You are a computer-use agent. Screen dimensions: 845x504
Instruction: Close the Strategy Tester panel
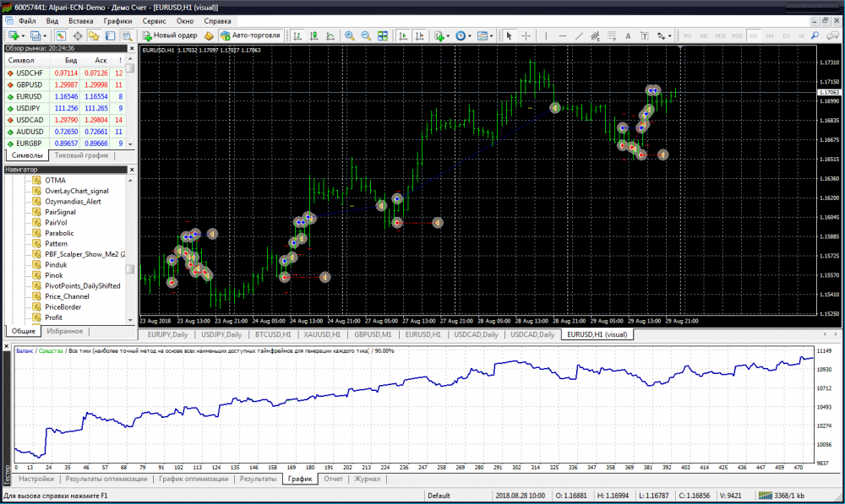tap(7, 346)
